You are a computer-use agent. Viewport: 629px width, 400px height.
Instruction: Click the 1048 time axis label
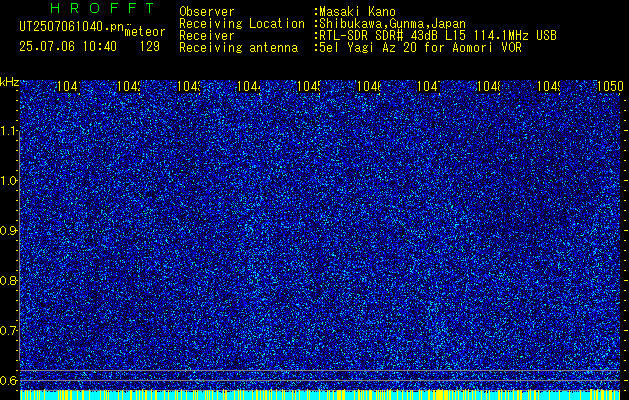pos(489,86)
